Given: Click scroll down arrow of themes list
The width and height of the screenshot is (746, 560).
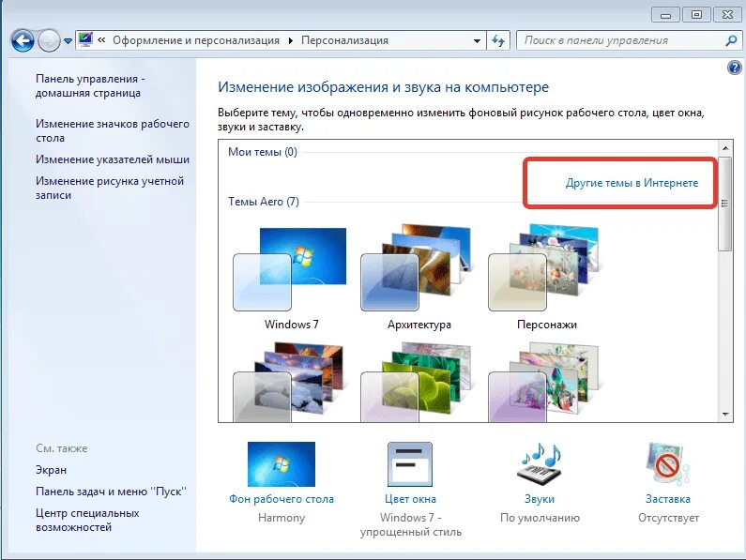Looking at the screenshot, I should (725, 415).
